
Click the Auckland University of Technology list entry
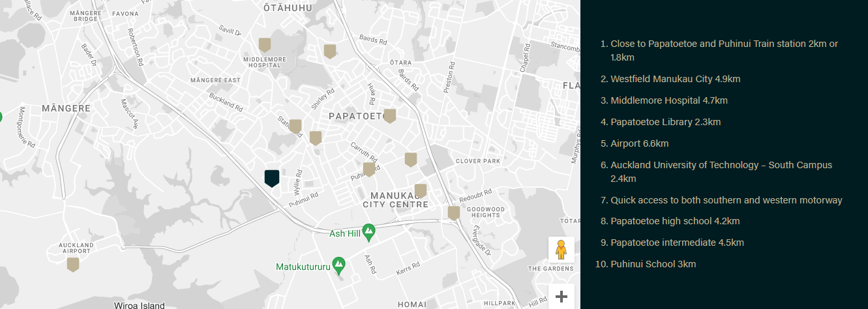pyautogui.click(x=721, y=165)
